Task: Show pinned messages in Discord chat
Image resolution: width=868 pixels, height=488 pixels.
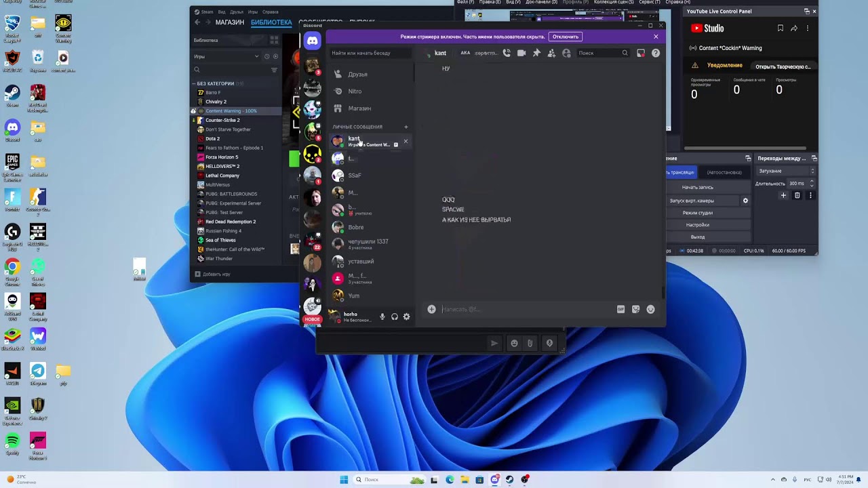Action: [x=536, y=53]
